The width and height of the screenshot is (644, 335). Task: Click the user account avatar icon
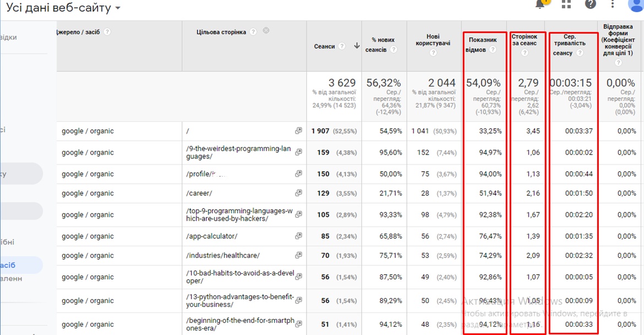(635, 6)
